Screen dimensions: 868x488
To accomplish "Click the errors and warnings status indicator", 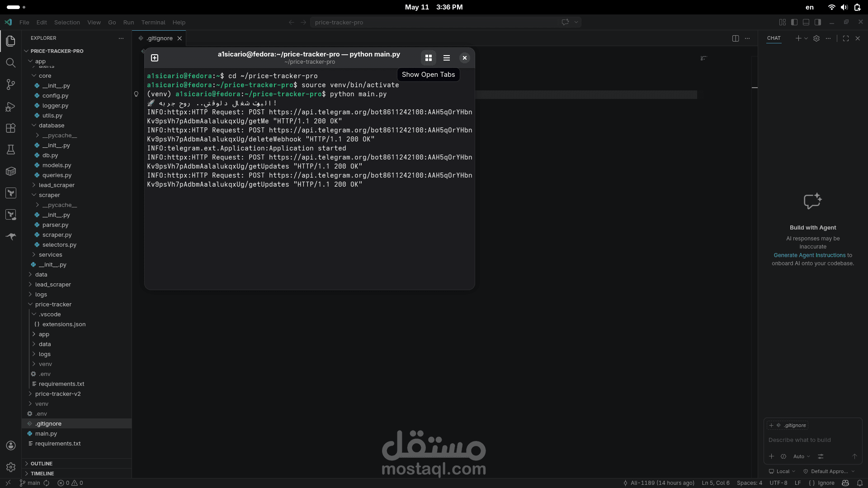I will coord(71,483).
